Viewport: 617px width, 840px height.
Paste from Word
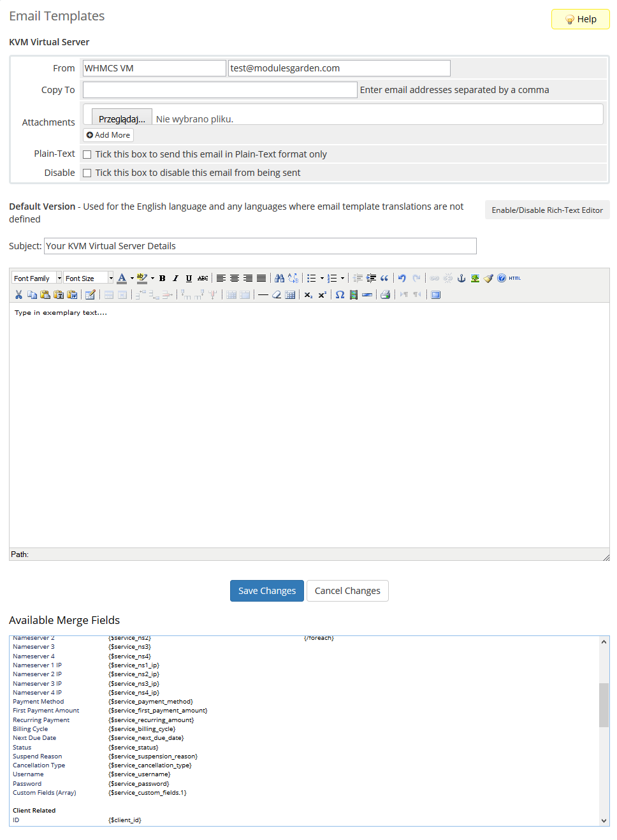(72, 294)
